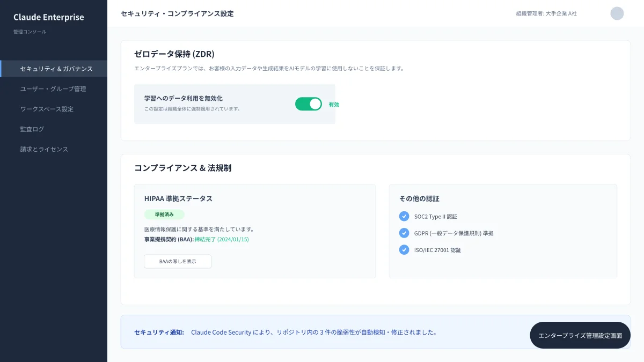
Task: Click 組織管理者: 大手企業 A社 in header
Action: [x=546, y=13]
